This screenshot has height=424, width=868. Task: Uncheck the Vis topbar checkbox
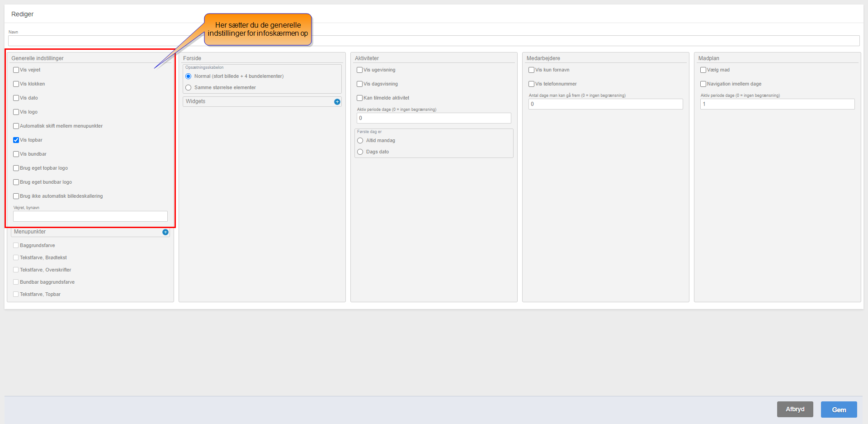pyautogui.click(x=16, y=140)
